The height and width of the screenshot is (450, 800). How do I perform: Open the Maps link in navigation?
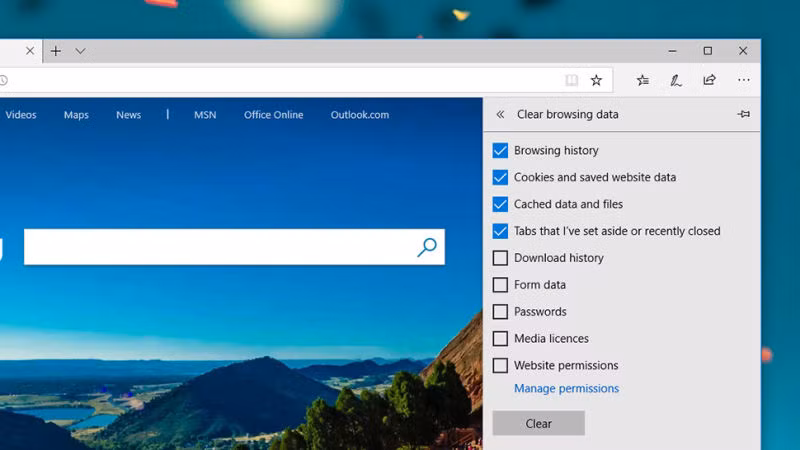pos(76,115)
